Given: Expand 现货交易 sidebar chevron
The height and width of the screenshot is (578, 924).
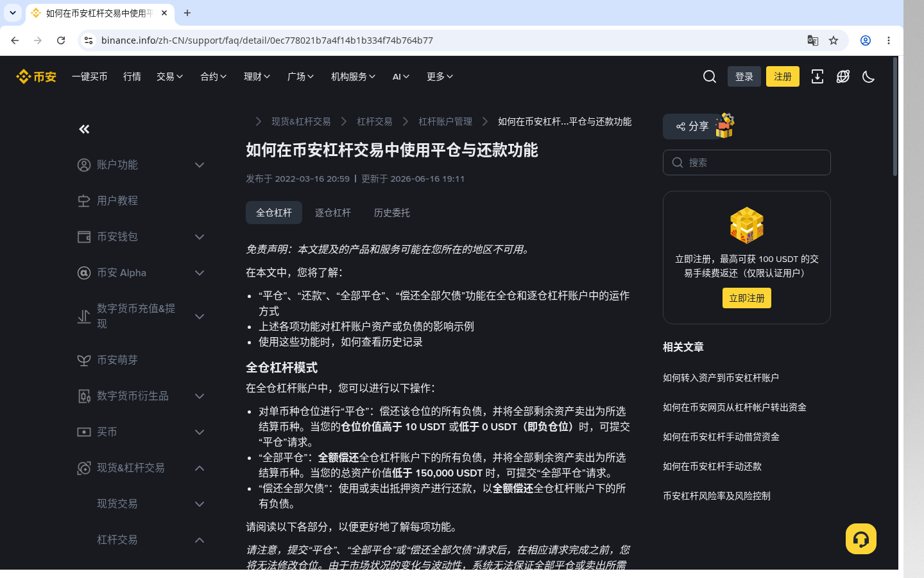Looking at the screenshot, I should [x=200, y=504].
